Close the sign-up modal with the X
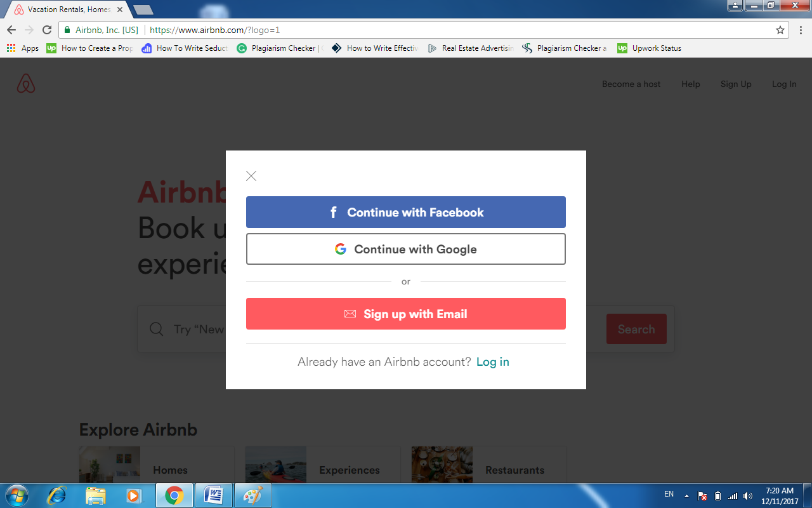812x508 pixels. pos(251,176)
